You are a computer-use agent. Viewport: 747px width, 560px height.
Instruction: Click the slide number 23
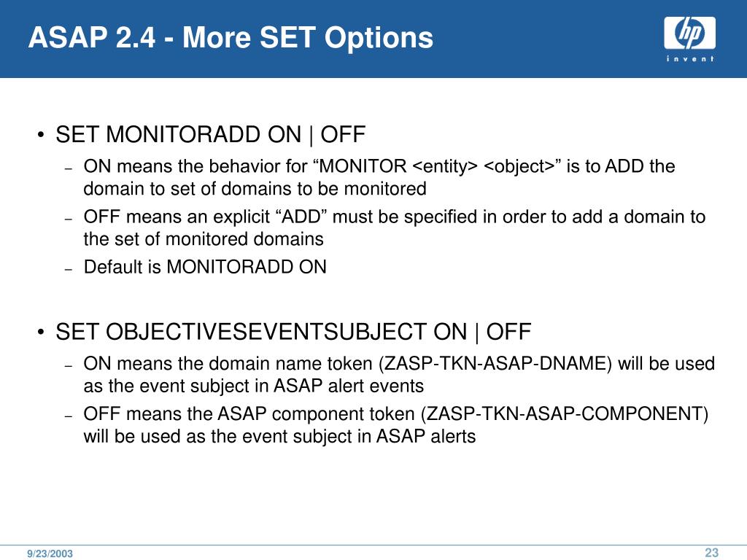pos(712,553)
